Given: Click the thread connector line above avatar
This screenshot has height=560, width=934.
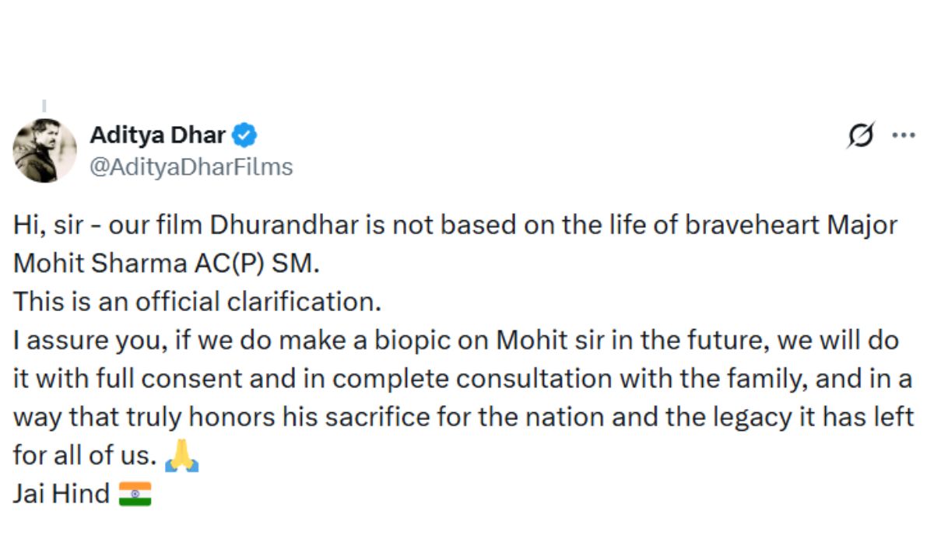Looking at the screenshot, I should point(44,105).
